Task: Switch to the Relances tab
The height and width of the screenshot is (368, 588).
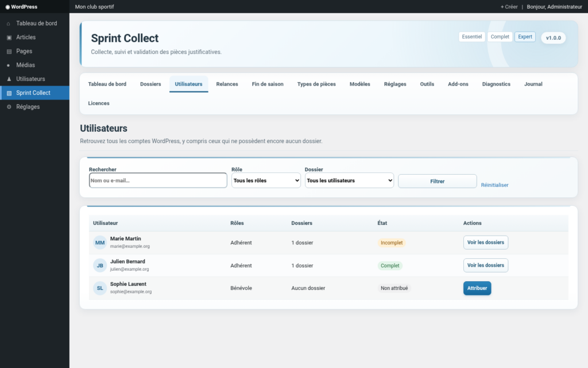Action: coord(227,84)
